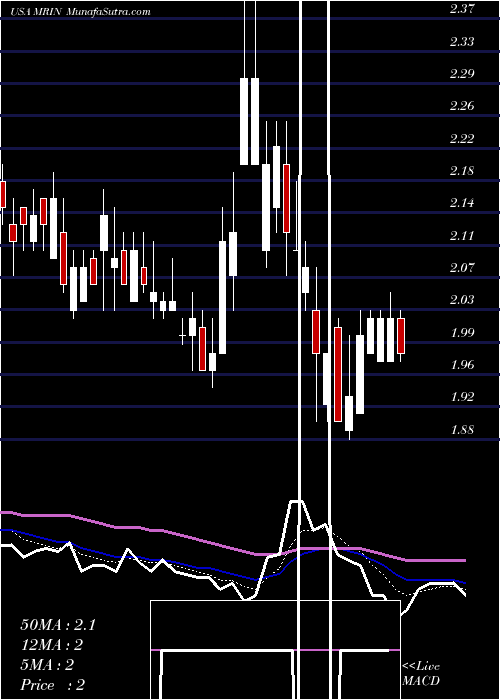Viewport: 500px width, 700px height.
Task: Click the 2.14 price axis label
Action: click(x=462, y=203)
